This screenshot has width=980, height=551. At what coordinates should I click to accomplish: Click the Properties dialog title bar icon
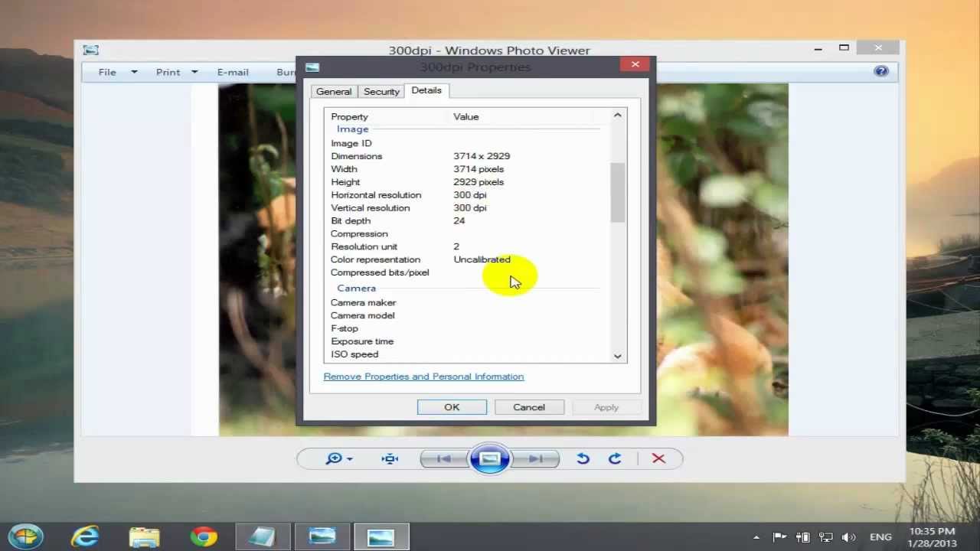coord(312,67)
